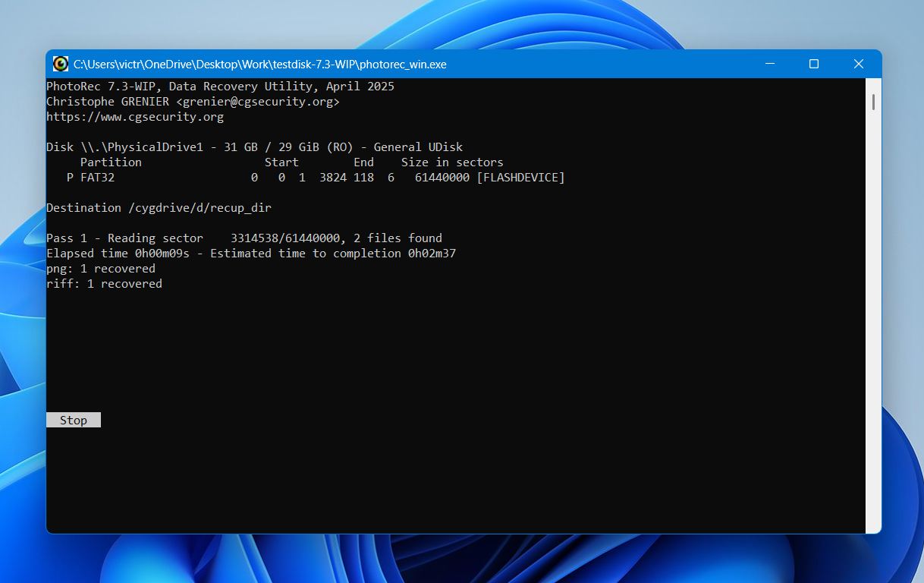The height and width of the screenshot is (583, 924).
Task: Click the PhotoRec eye icon in title bar
Action: (61, 64)
